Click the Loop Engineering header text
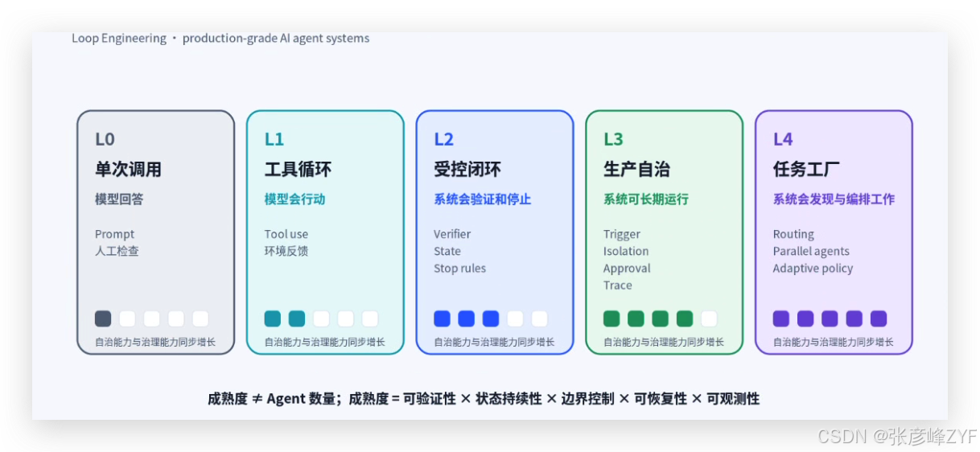Viewport: 980px width, 452px height. pyautogui.click(x=119, y=38)
